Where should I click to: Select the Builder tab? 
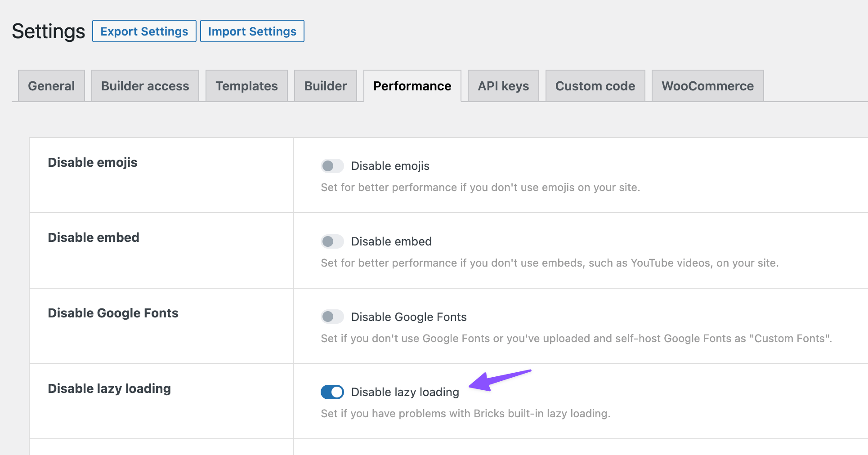[325, 86]
